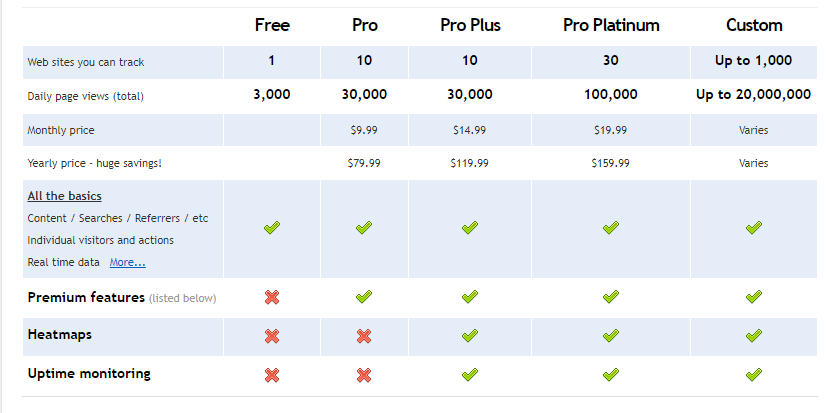Click the red X for Free Heatmaps
Viewport: 830px width, 413px height.
click(272, 336)
